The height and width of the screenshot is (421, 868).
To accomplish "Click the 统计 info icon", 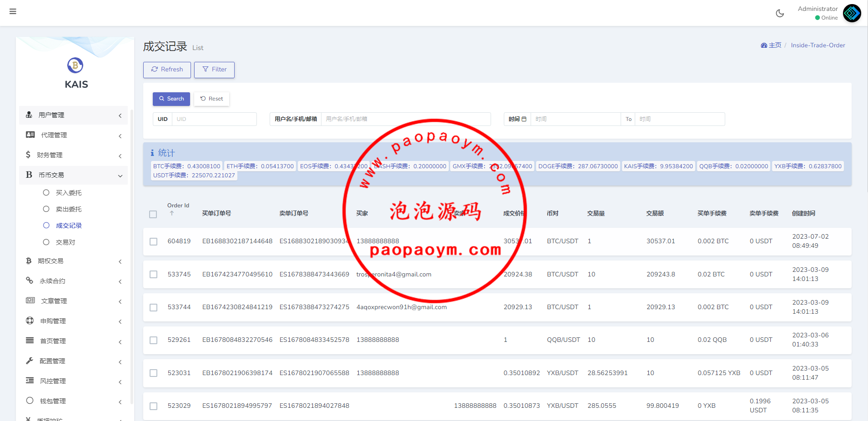I will tap(152, 153).
